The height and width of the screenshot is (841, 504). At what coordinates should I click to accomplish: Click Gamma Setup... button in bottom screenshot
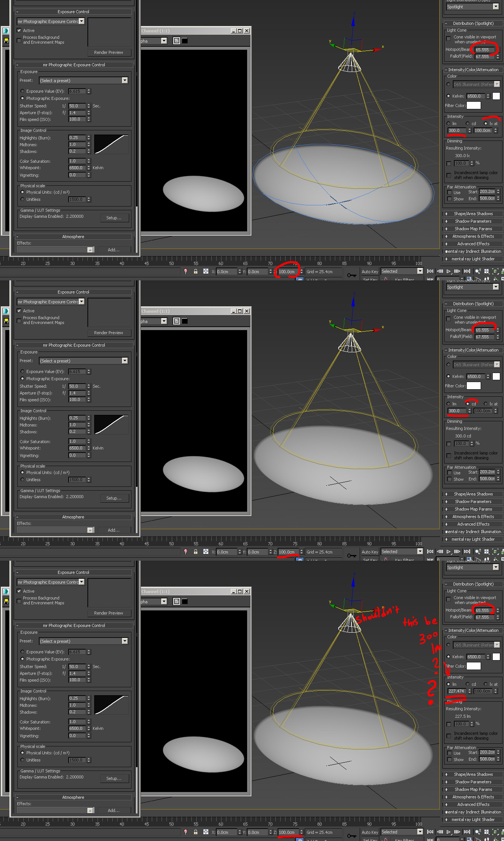(x=115, y=778)
